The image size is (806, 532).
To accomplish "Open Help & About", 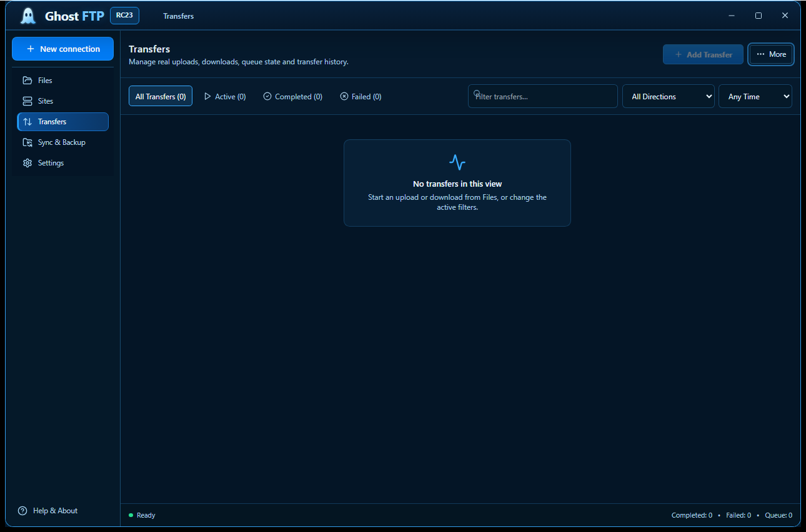I will point(48,511).
